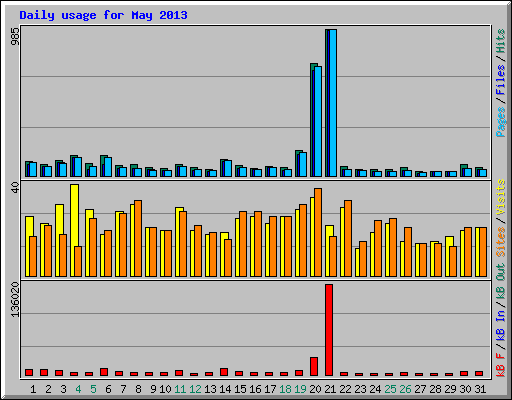Click the 136020 y-axis value
This screenshot has width=512, height=400.
(15, 300)
